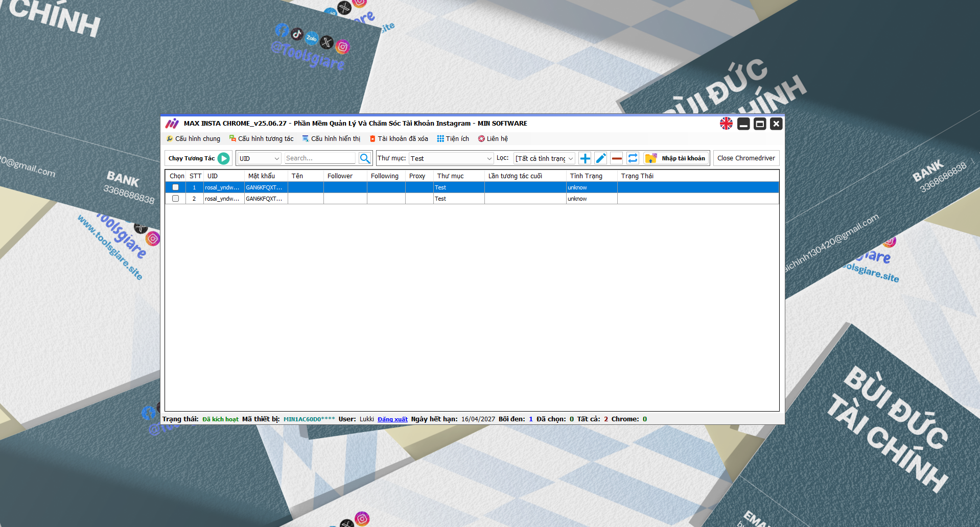Viewport: 980px width, 527px height.
Task: Click the GAN6KFQXT... password cell in row 2
Action: (266, 199)
